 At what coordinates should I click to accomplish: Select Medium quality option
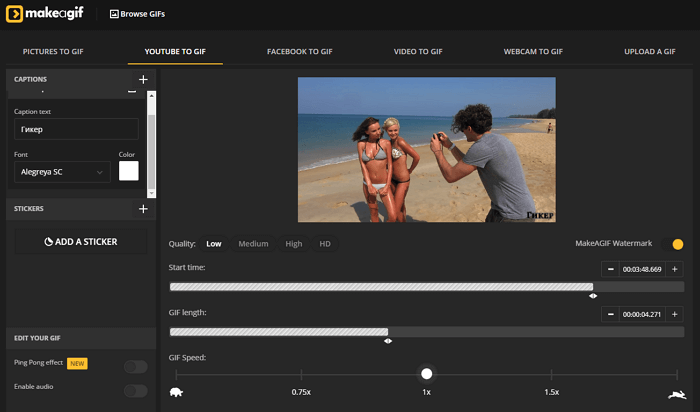pyautogui.click(x=253, y=244)
